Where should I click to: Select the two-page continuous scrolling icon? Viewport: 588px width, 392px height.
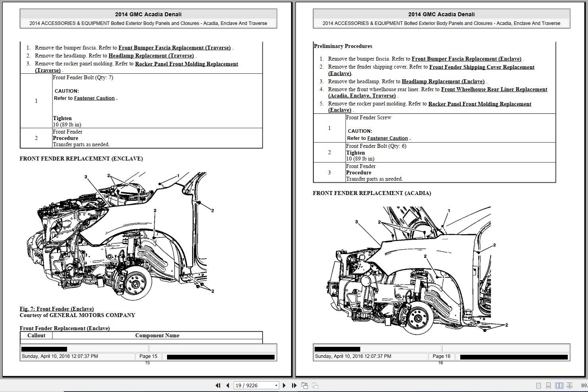[569, 385]
